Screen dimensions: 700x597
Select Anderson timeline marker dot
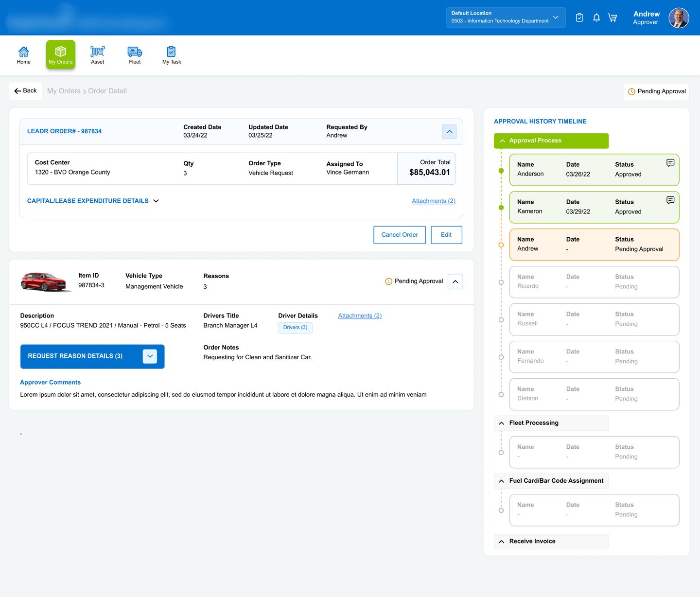[501, 171]
